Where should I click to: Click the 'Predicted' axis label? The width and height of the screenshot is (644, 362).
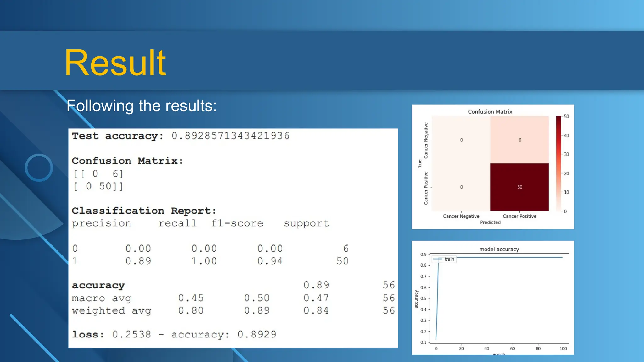(490, 222)
